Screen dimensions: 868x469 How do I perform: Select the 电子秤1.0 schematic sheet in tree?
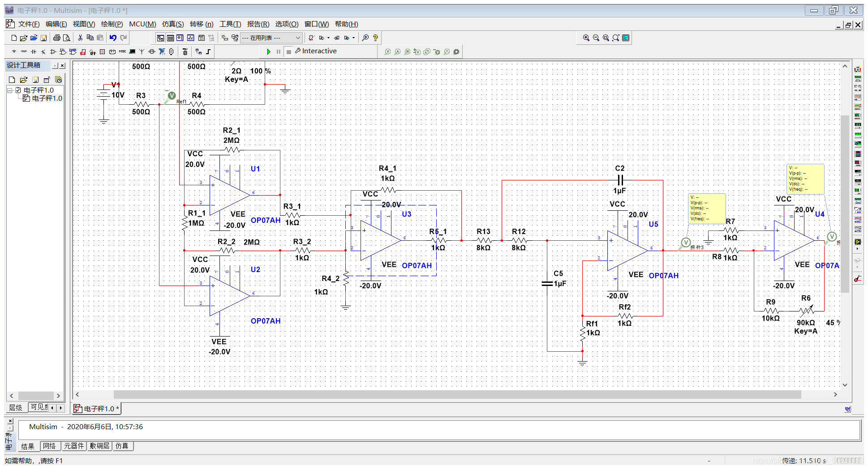tap(47, 98)
